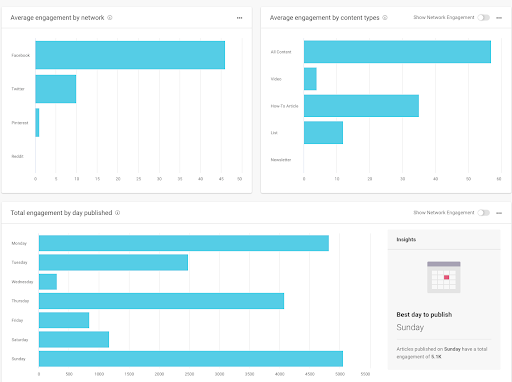
Task: Select the Monday engagement bar
Action: tap(184, 243)
